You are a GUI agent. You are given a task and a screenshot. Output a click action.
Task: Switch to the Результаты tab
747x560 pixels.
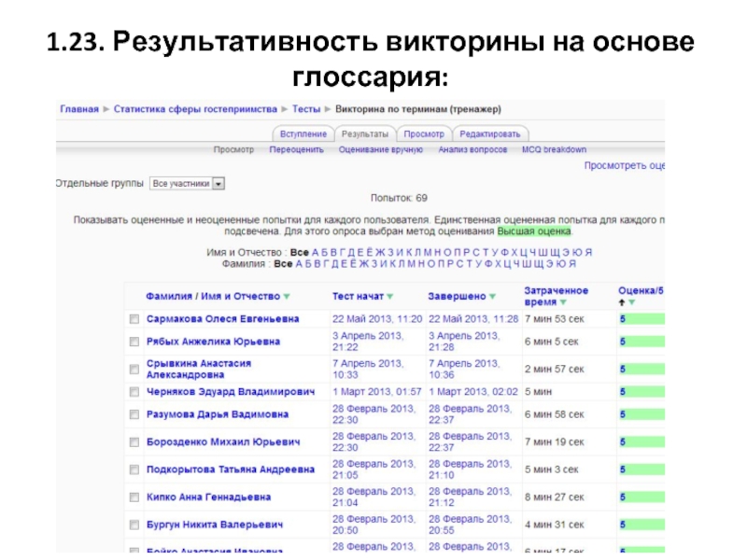click(365, 134)
